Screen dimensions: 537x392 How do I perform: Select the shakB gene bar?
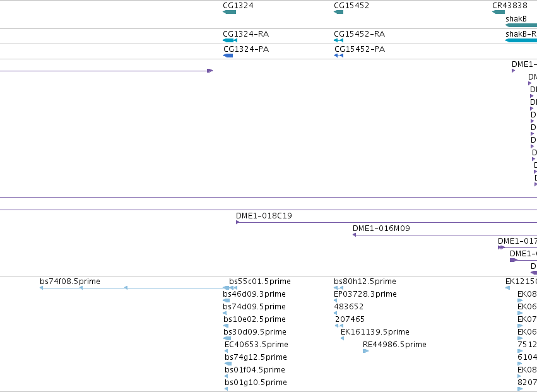521,25
